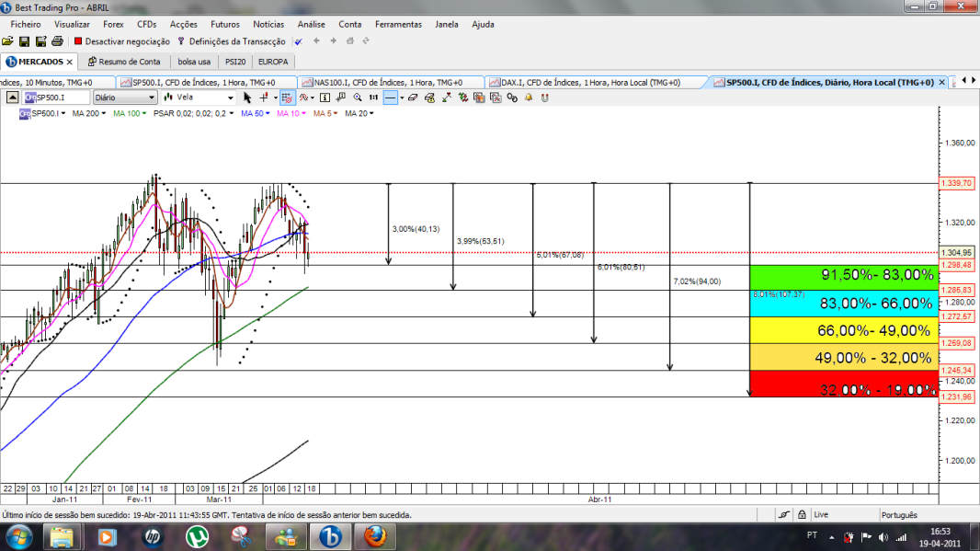
Task: Click the magnet snap icon
Action: click(545, 98)
